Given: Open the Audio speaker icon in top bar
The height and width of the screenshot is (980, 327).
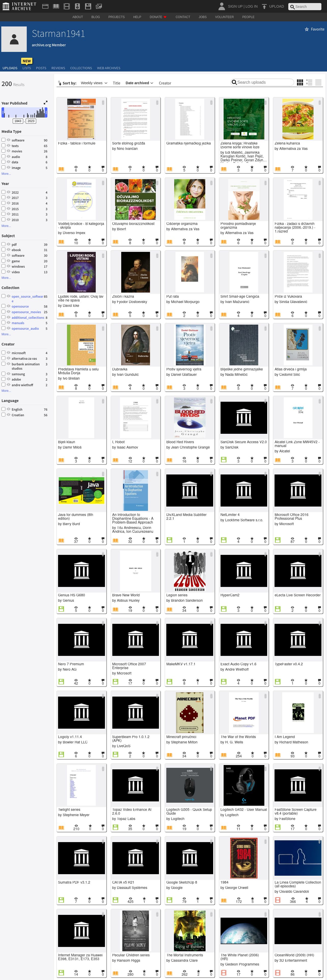Looking at the screenshot, I should click(77, 6).
